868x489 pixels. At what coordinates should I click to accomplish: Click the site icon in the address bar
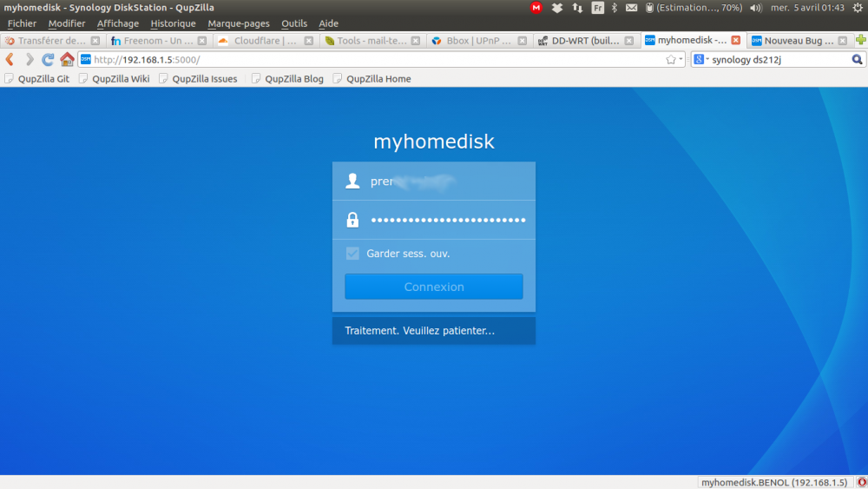[x=86, y=59]
